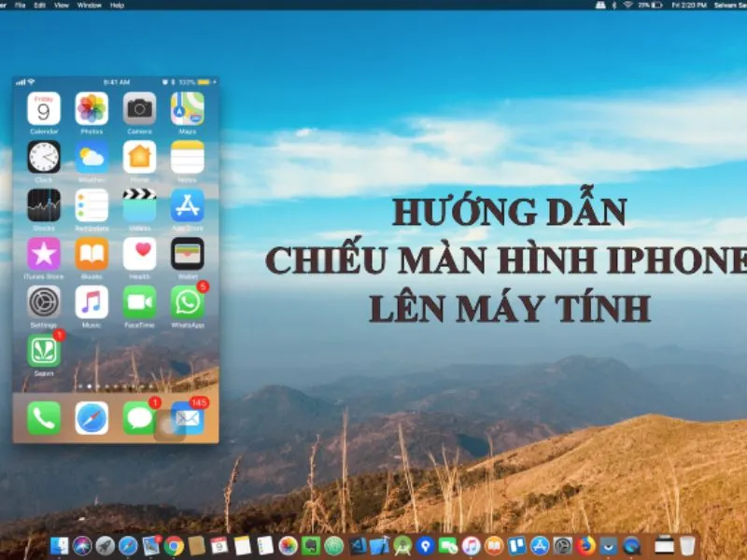Image resolution: width=747 pixels, height=560 pixels.
Task: Open the Music app on the iPhone screen
Action: [92, 302]
